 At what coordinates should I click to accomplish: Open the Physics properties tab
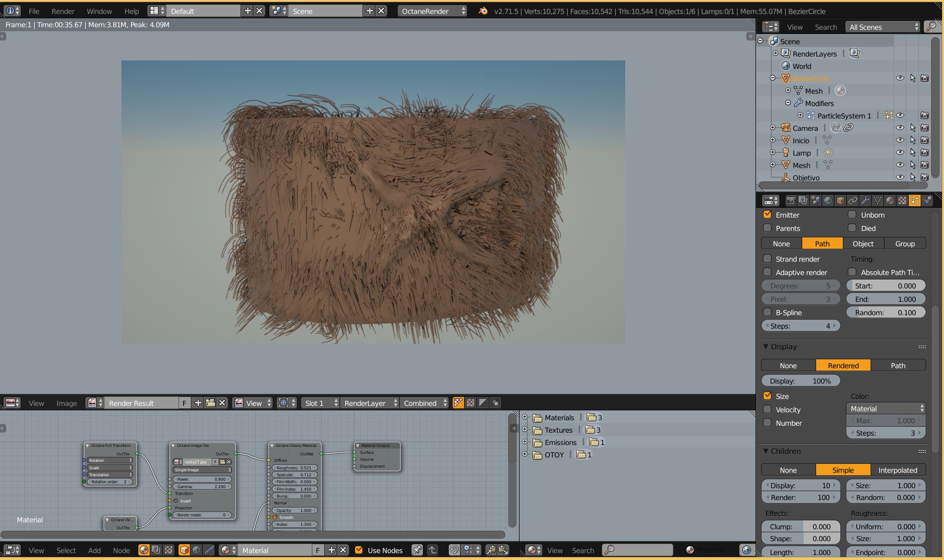927,201
